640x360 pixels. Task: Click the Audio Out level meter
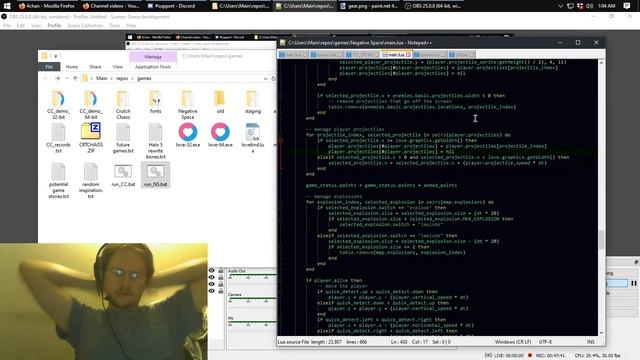tap(252, 276)
